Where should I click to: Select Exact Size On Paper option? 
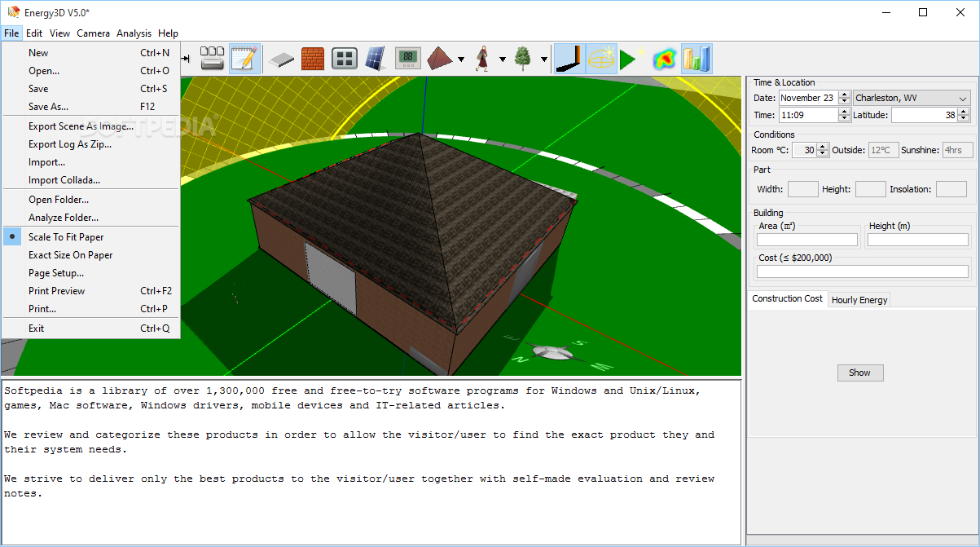click(x=90, y=255)
